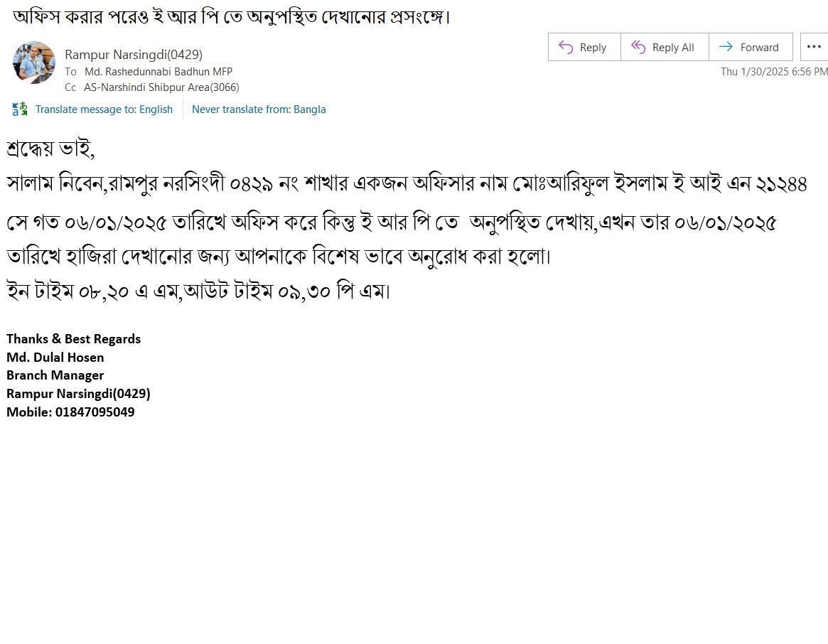This screenshot has height=644, width=828.
Task: Open sender name Rampur Narsingdi(0429)
Action: pyautogui.click(x=134, y=55)
